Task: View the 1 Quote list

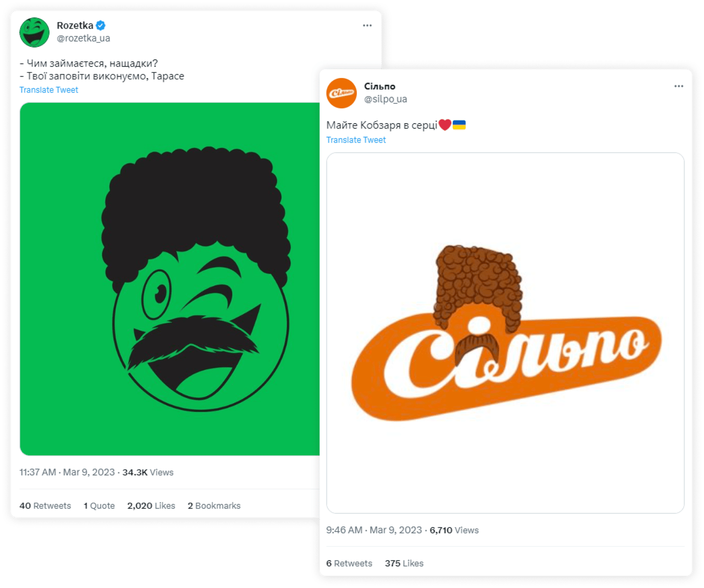Action: [99, 506]
